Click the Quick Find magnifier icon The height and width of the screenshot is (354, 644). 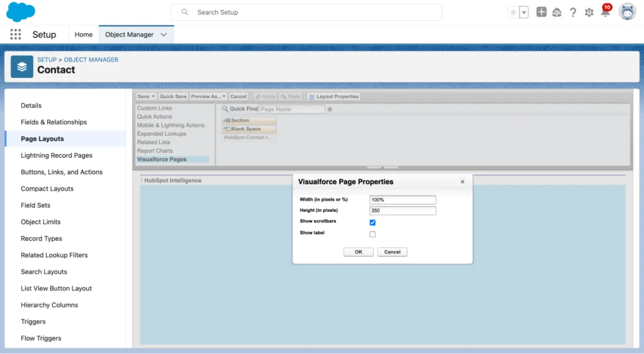pos(225,109)
